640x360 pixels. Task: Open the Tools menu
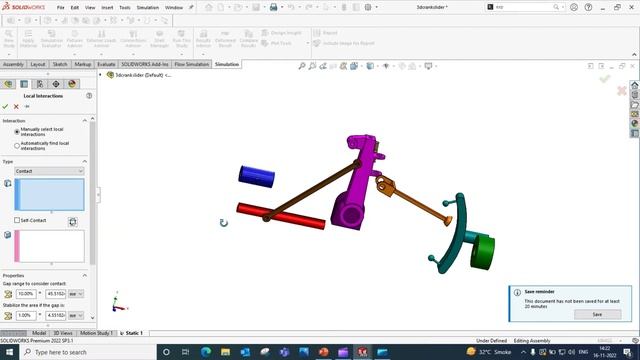pos(125,7)
